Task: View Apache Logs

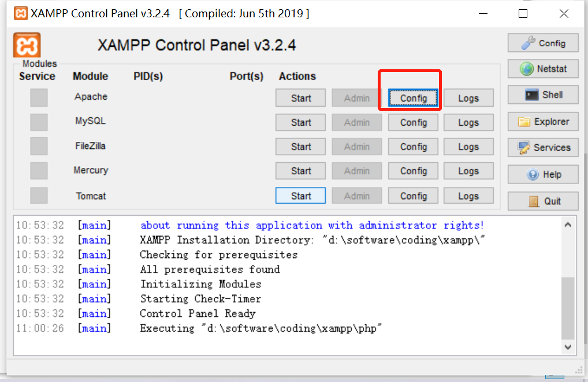Action: pyautogui.click(x=469, y=98)
